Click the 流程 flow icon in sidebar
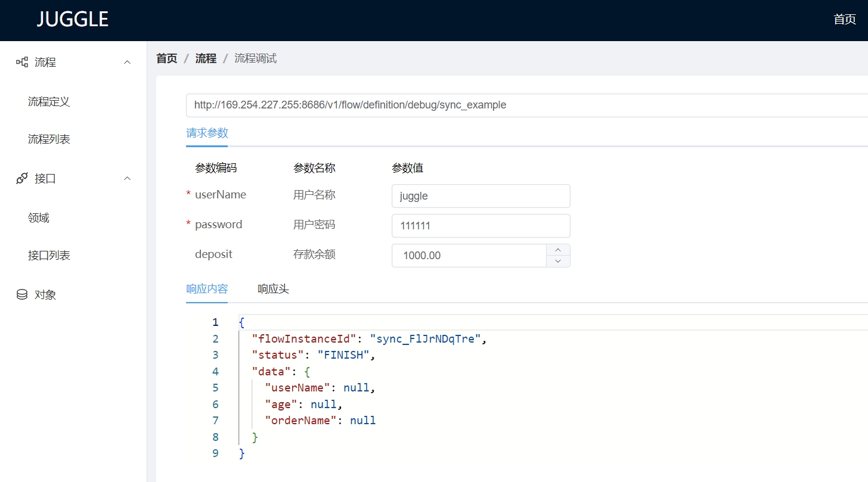Viewport: 868px width, 482px height. tap(22, 62)
